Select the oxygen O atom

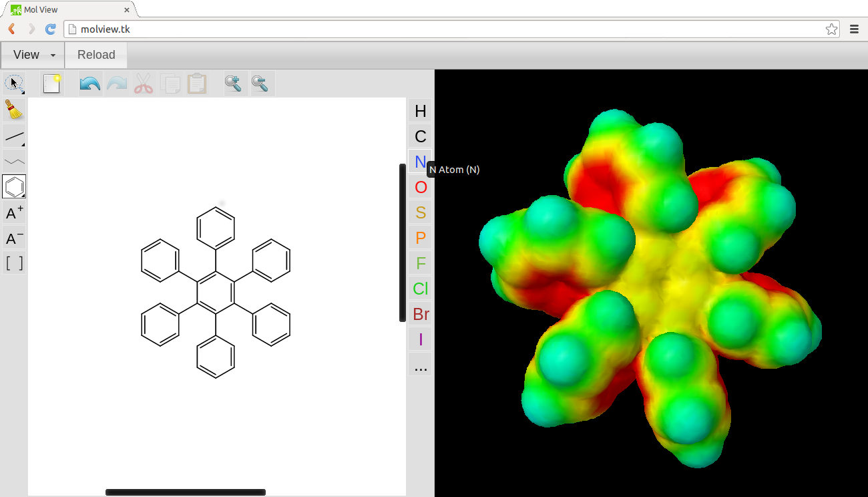pos(421,187)
